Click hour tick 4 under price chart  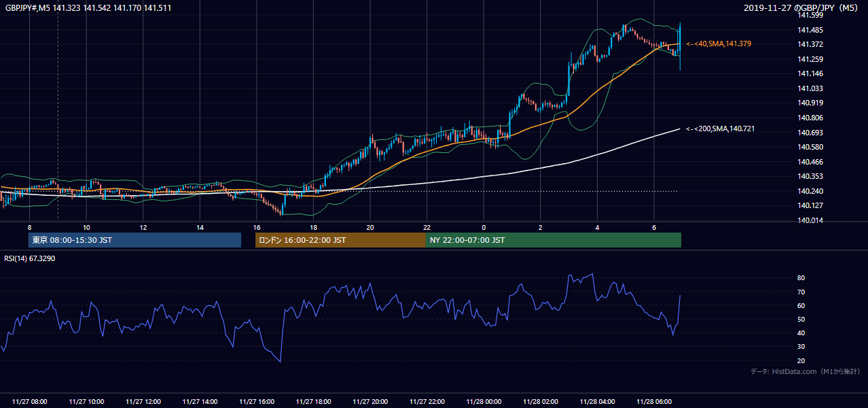[597, 227]
